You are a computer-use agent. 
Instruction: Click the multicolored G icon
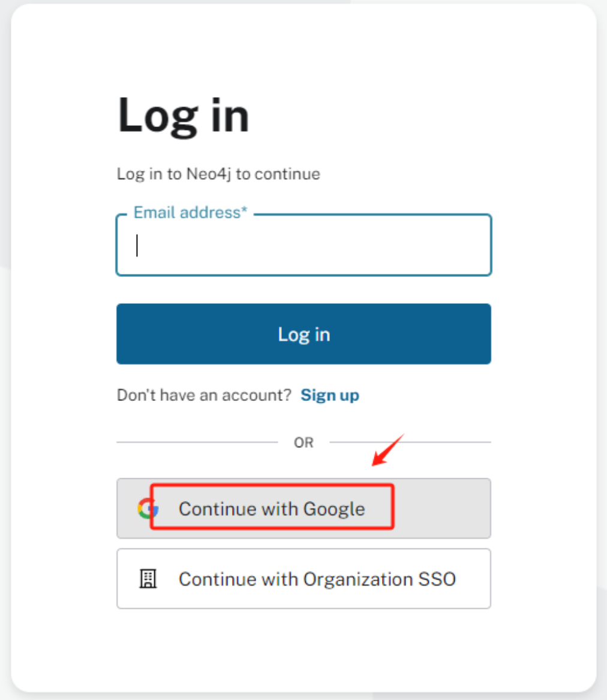147,509
